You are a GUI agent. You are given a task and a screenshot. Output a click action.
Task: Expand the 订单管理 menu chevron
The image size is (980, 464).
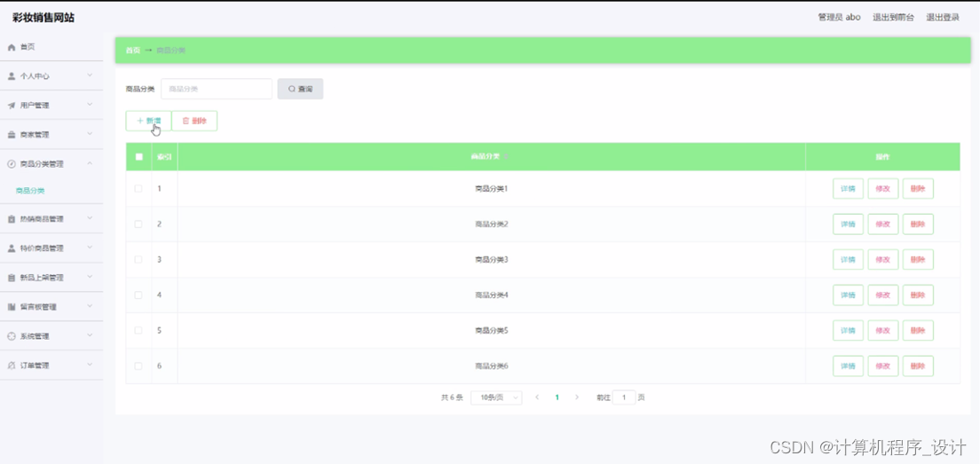[x=90, y=366]
